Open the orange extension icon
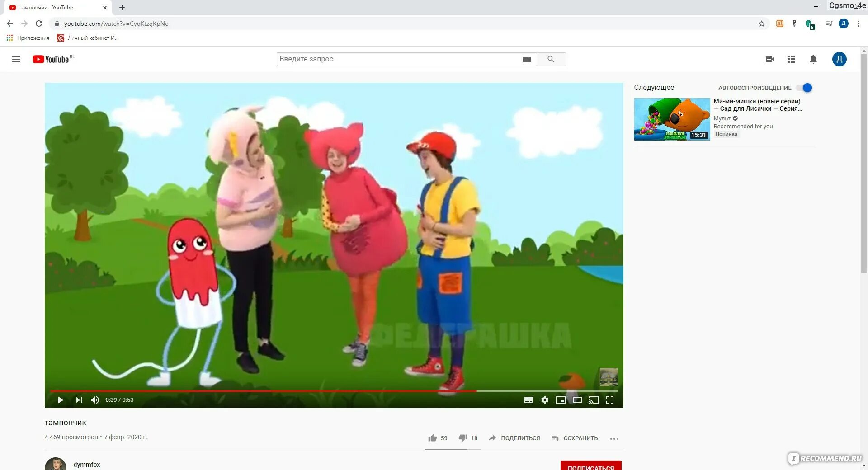868x470 pixels. click(780, 23)
